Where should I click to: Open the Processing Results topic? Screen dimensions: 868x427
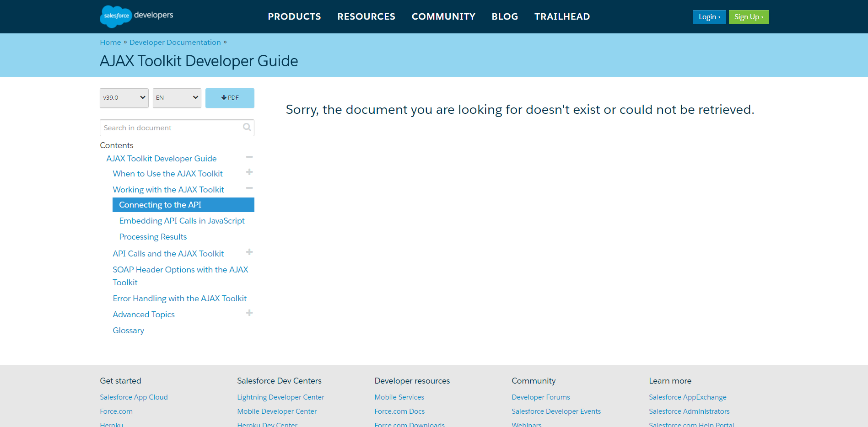(x=153, y=237)
